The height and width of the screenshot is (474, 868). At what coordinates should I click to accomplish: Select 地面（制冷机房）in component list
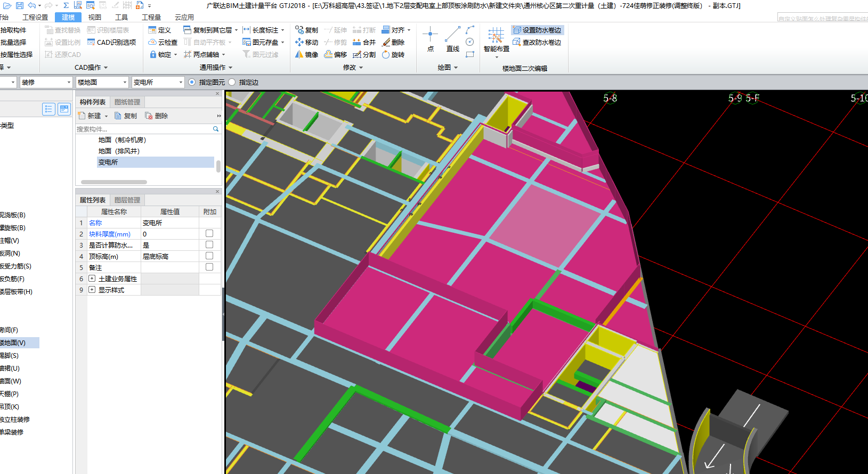(x=122, y=140)
